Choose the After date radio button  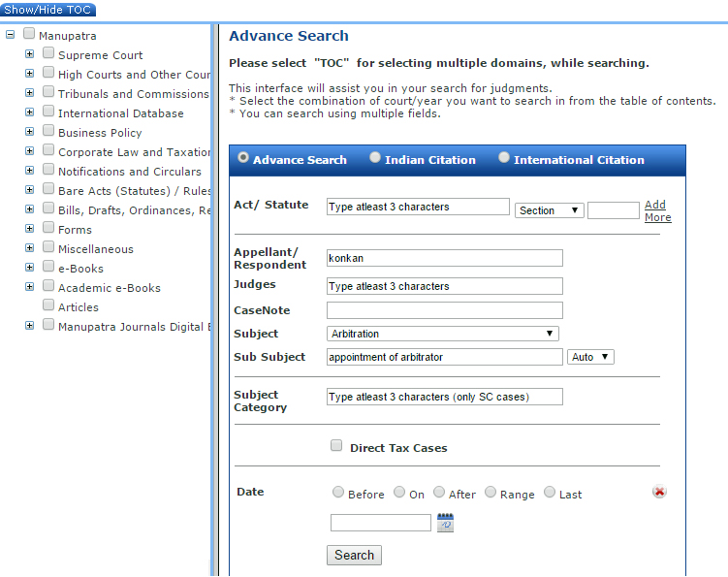click(439, 492)
